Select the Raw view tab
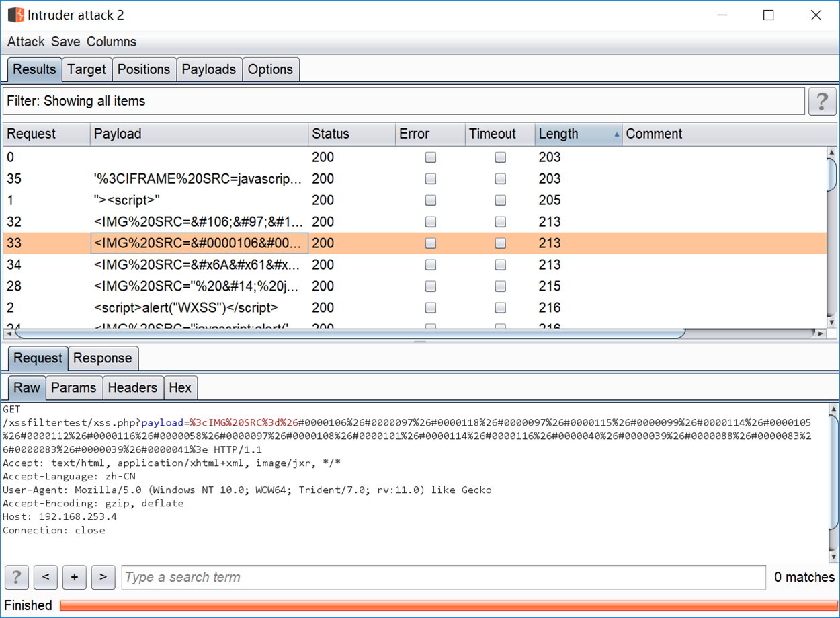840x618 pixels. tap(27, 388)
